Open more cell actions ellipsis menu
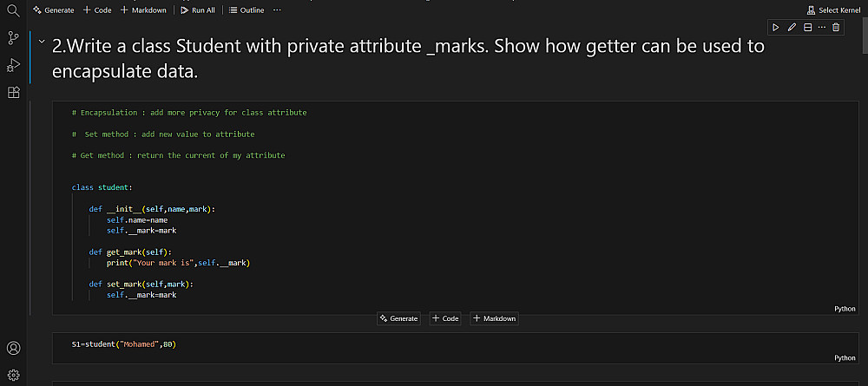The height and width of the screenshot is (386, 868). tap(821, 28)
